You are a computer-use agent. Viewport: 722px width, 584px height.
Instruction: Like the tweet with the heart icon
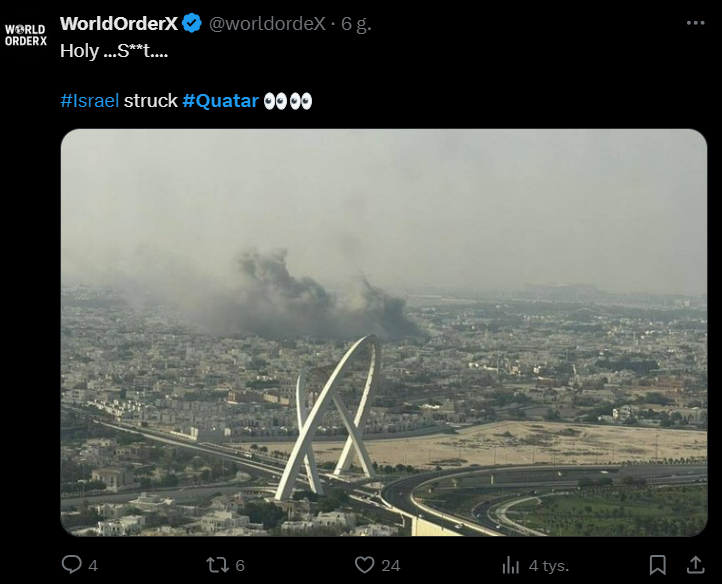[365, 565]
